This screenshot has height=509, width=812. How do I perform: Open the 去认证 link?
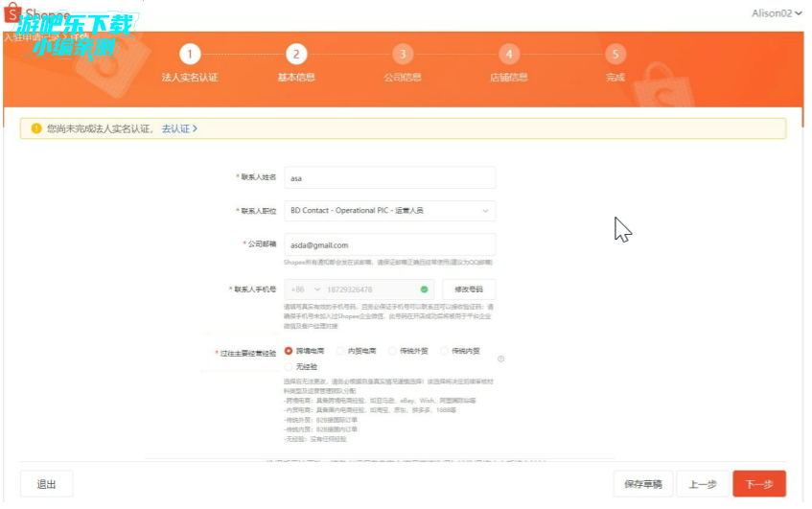tap(179, 128)
